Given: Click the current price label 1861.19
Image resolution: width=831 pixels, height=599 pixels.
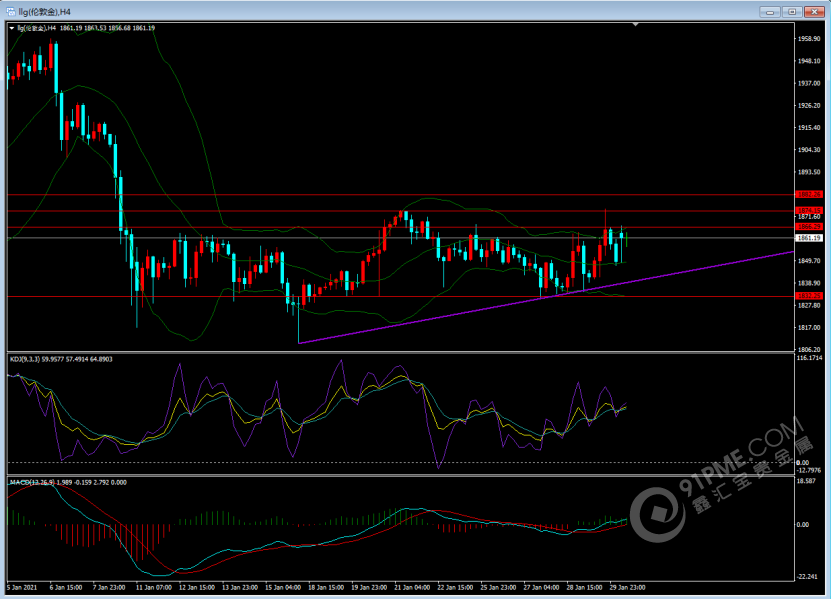Looking at the screenshot, I should tap(809, 238).
